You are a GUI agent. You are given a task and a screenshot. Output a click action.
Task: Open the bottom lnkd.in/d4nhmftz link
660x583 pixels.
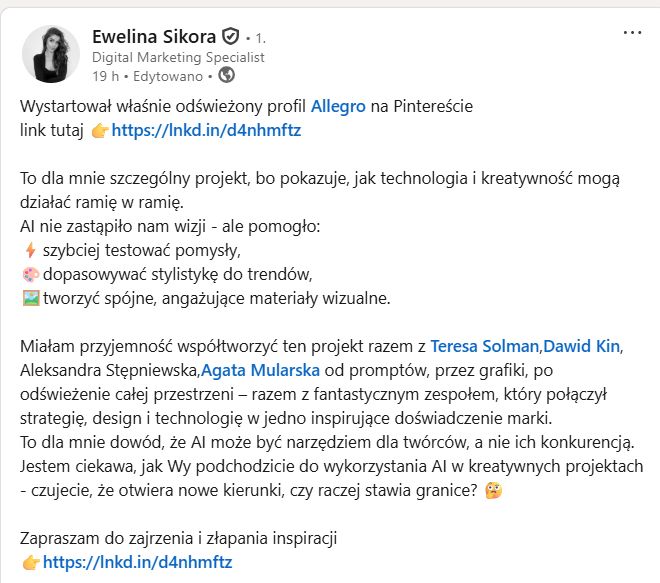[137, 563]
